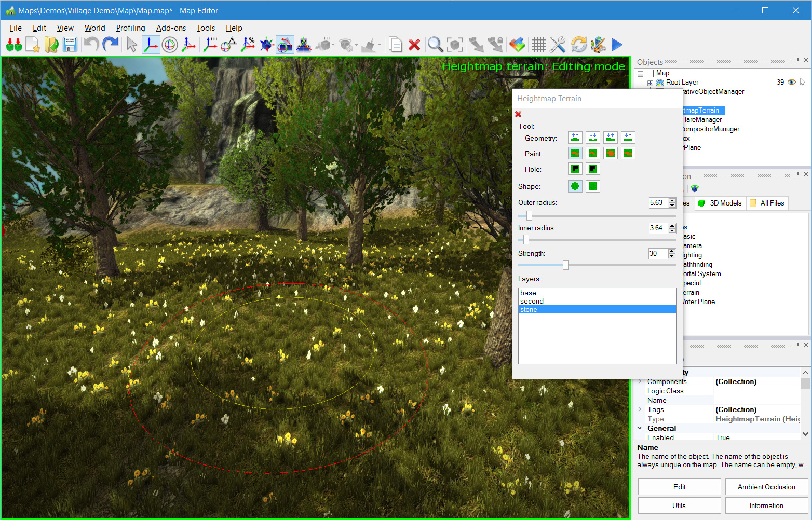The height and width of the screenshot is (520, 812).
Task: Click the Ambient Occlusion button
Action: 766,487
